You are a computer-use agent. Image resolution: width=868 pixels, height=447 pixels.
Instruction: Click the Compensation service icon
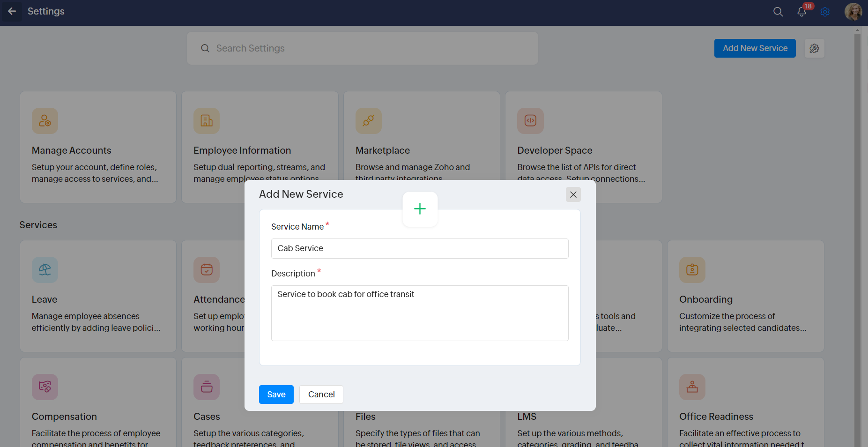[45, 387]
